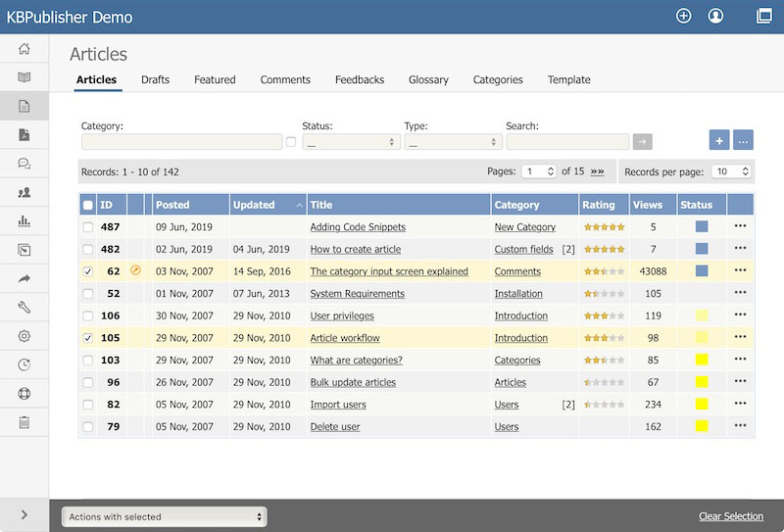Open the Export arrow sidebar icon

tap(24, 278)
